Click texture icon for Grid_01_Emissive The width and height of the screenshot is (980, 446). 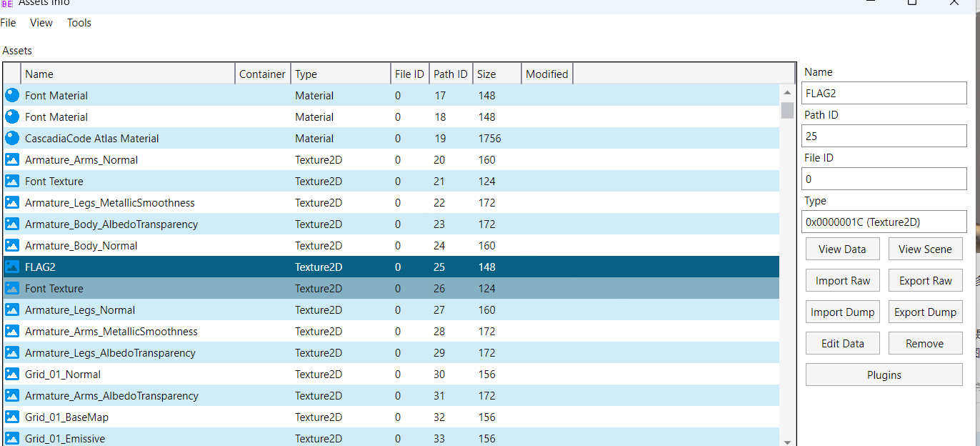click(x=12, y=438)
